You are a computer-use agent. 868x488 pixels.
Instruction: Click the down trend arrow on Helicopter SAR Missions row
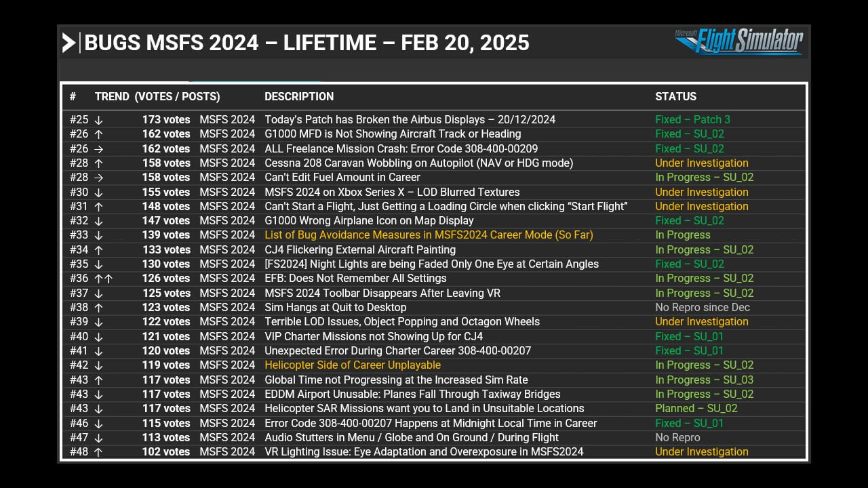pyautogui.click(x=98, y=409)
